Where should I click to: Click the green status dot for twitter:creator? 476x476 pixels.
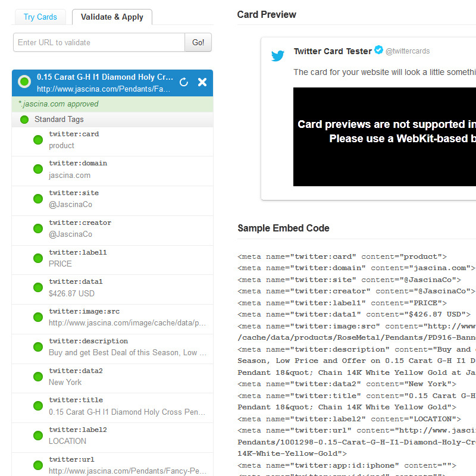click(x=38, y=228)
